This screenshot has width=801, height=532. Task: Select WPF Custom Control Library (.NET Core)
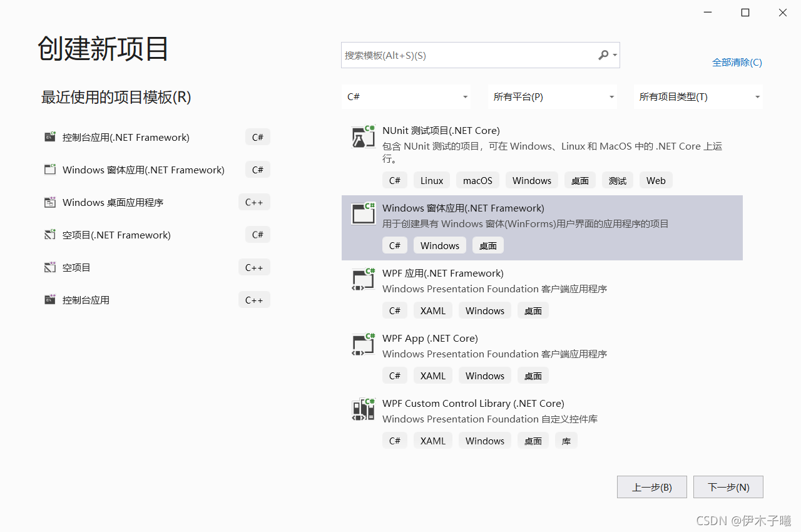point(473,404)
